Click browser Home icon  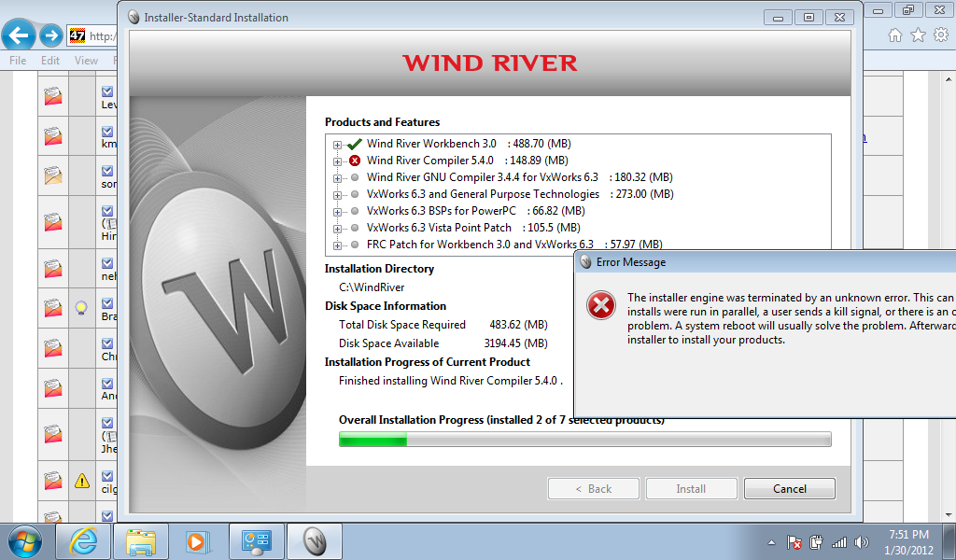[x=895, y=35]
